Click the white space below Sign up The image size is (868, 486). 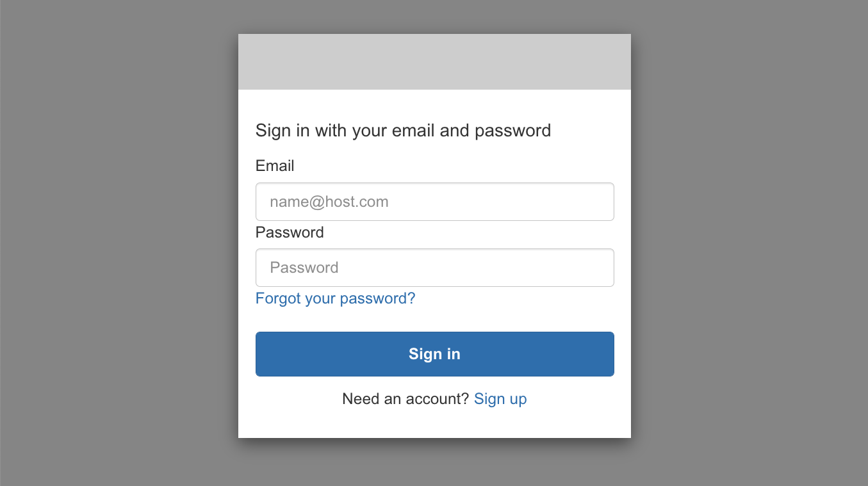coord(434,424)
